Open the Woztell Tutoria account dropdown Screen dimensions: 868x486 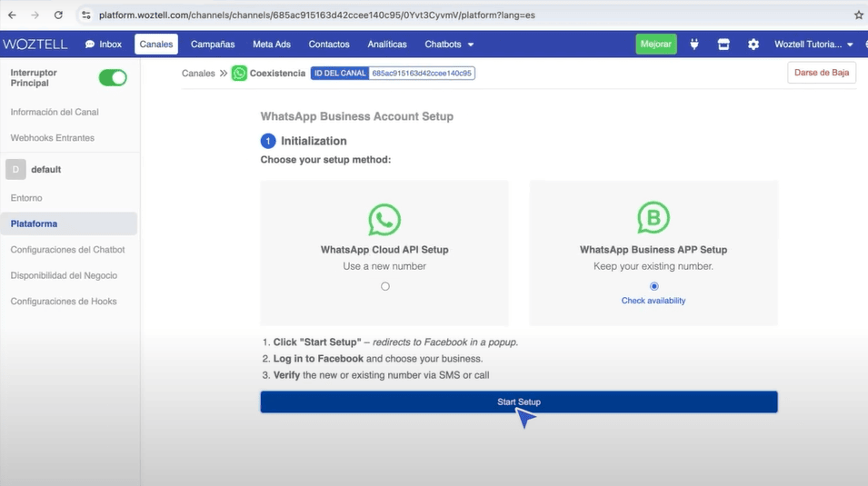(813, 45)
